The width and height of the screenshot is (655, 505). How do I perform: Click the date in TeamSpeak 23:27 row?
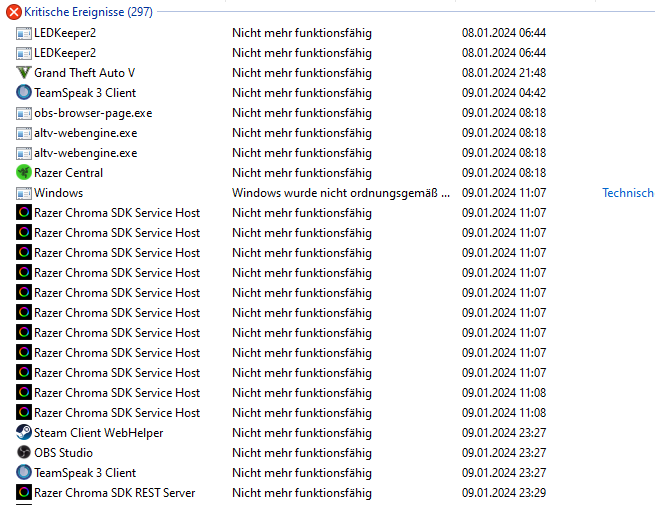click(504, 472)
